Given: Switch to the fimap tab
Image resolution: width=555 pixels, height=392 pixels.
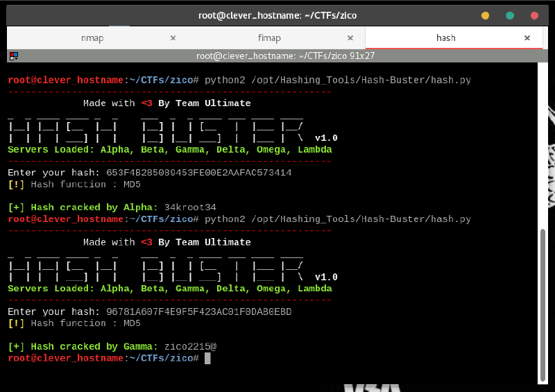Looking at the screenshot, I should coord(270,38).
